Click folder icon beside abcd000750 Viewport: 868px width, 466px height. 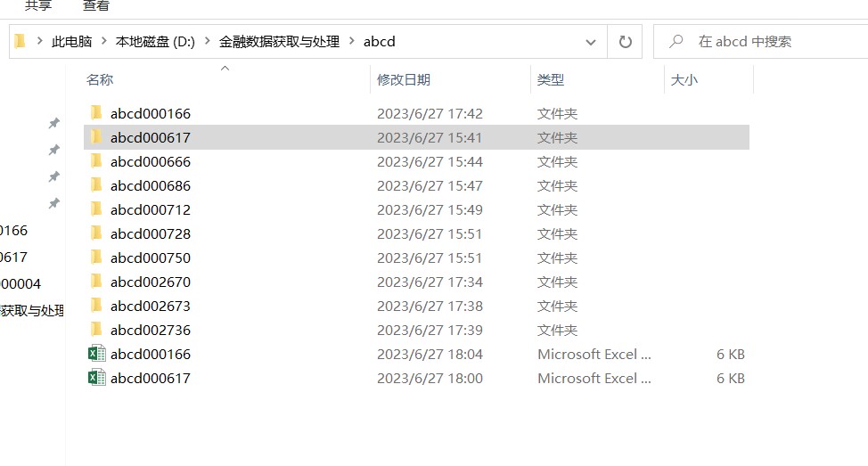[96, 258]
